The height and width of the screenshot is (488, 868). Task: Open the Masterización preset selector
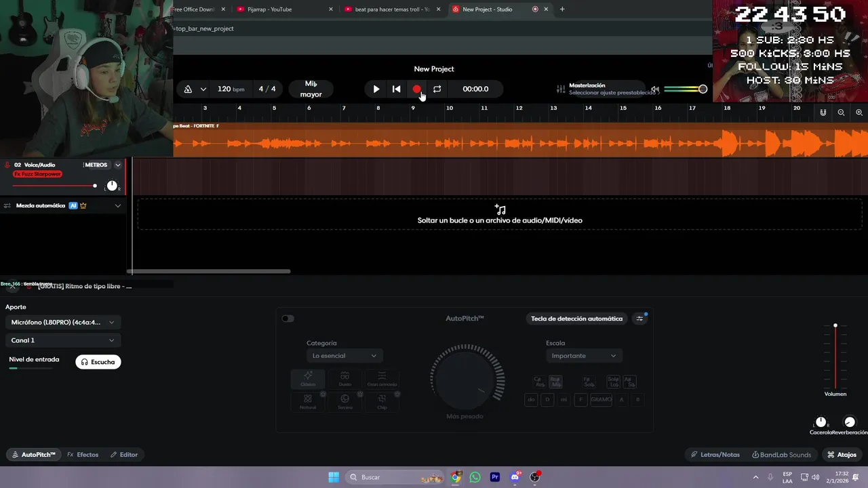coord(612,89)
